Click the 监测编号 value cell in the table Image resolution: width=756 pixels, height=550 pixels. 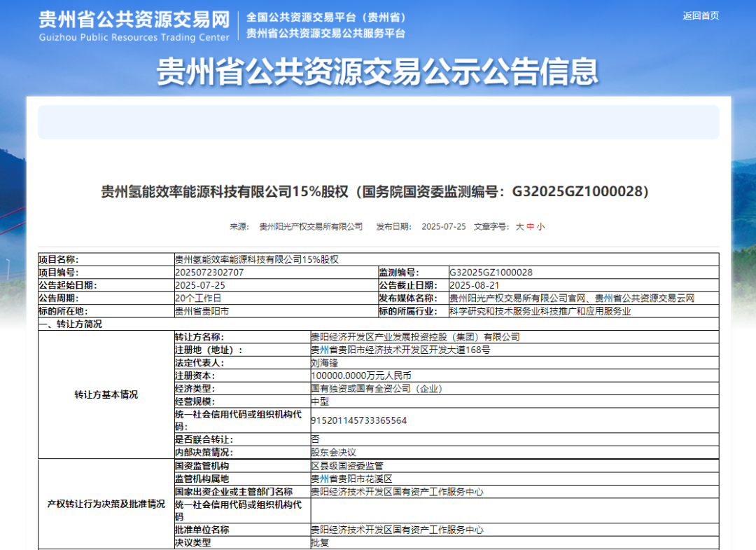tap(584, 273)
